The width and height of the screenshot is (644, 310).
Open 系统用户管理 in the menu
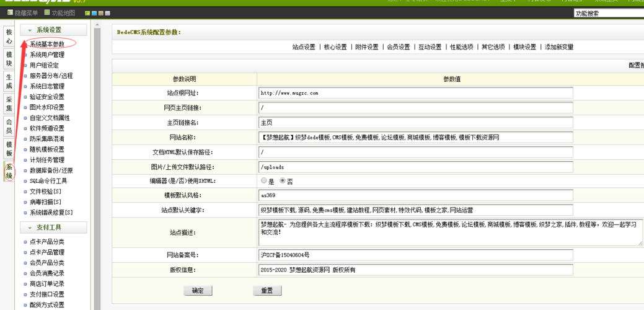point(47,55)
